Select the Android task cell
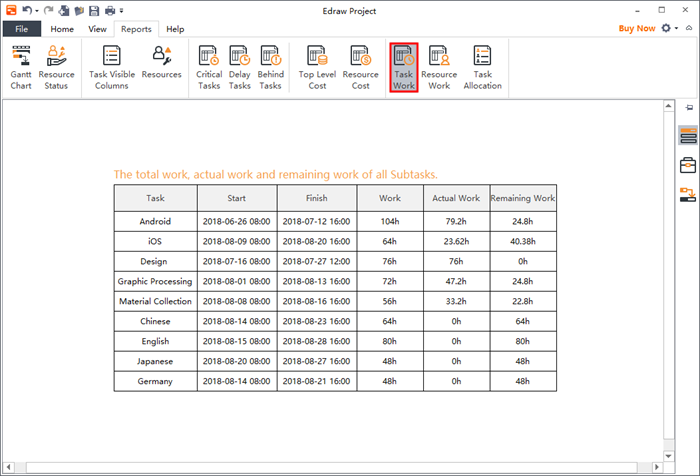 coord(155,221)
